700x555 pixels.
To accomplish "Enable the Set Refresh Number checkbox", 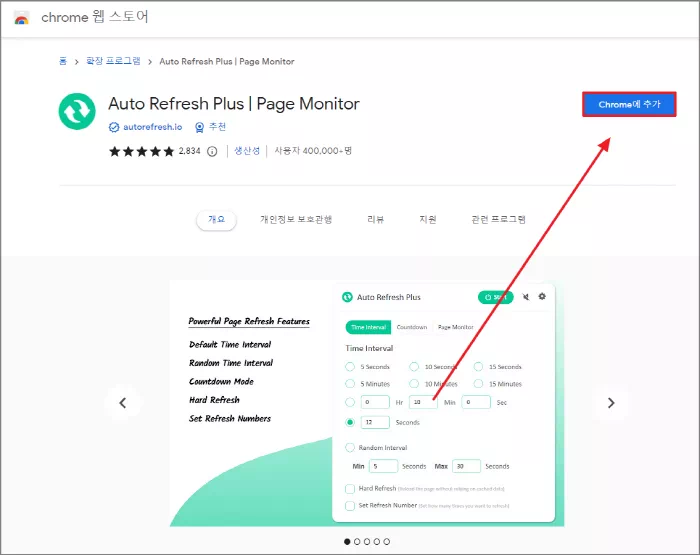I will point(350,506).
